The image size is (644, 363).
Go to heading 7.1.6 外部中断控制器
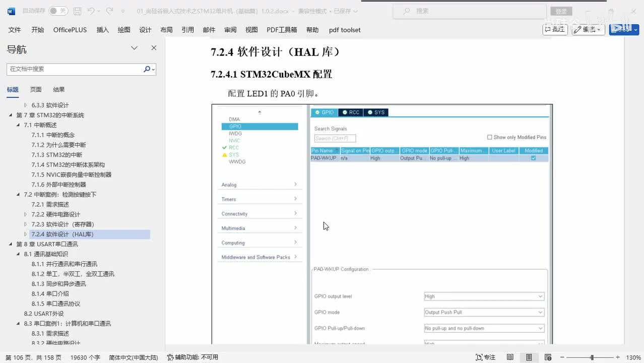click(x=58, y=185)
